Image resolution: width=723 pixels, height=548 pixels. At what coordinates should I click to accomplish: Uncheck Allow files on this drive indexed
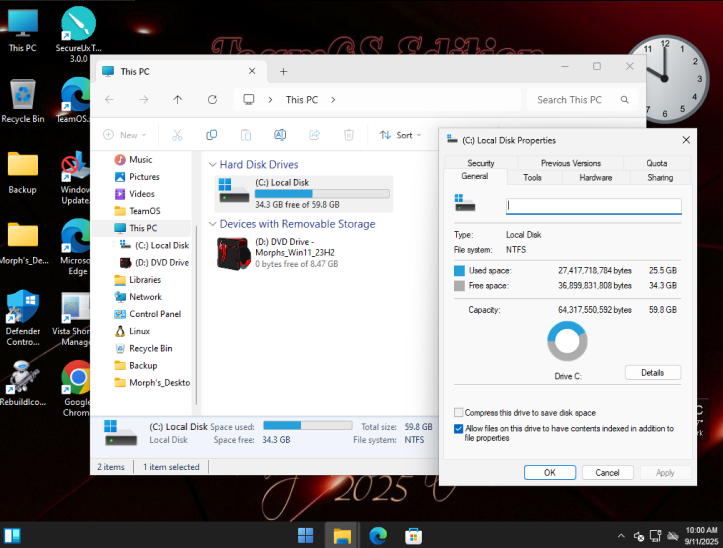(458, 429)
